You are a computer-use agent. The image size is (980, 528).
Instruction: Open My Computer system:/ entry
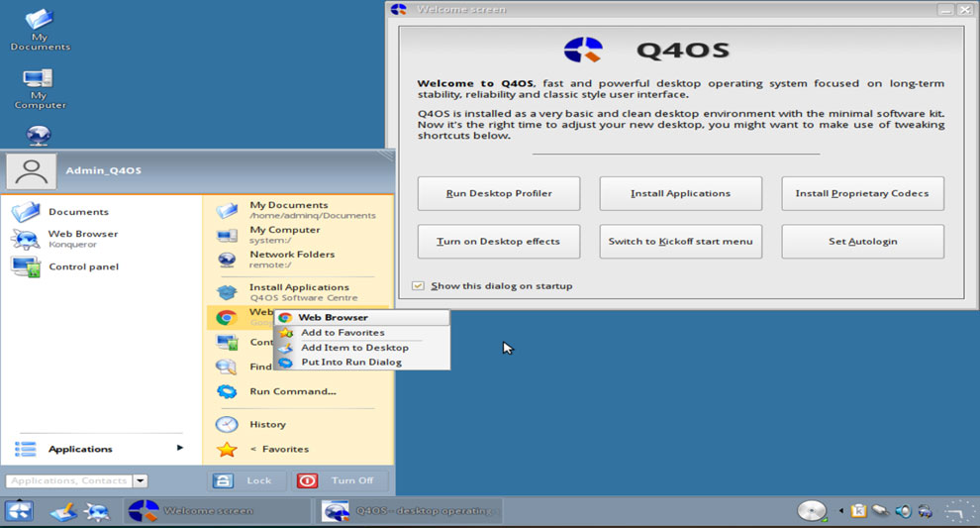268,235
